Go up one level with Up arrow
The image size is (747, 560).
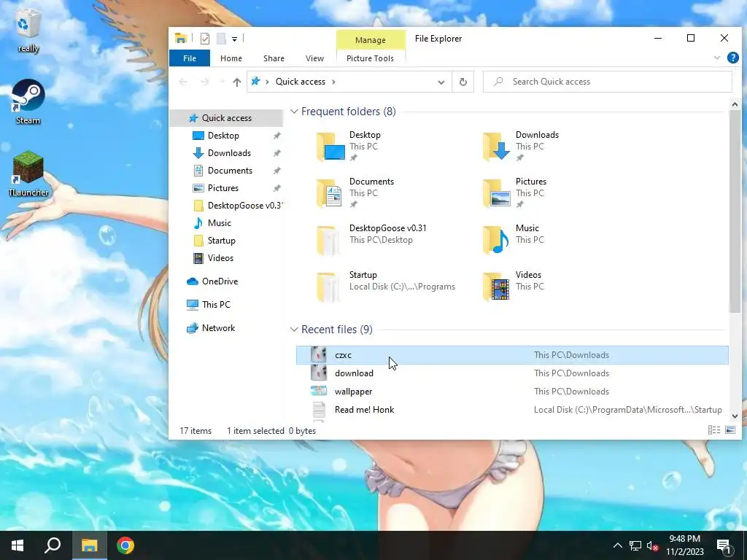pos(237,82)
